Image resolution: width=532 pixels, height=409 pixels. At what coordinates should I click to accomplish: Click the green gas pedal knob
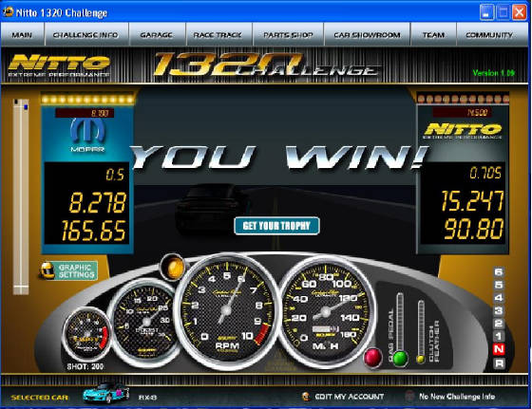click(x=400, y=359)
